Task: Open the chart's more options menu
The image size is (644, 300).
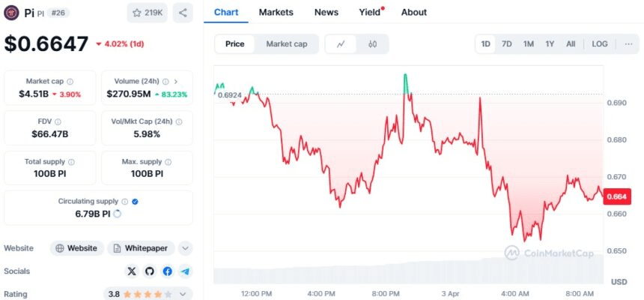Action: 628,44
